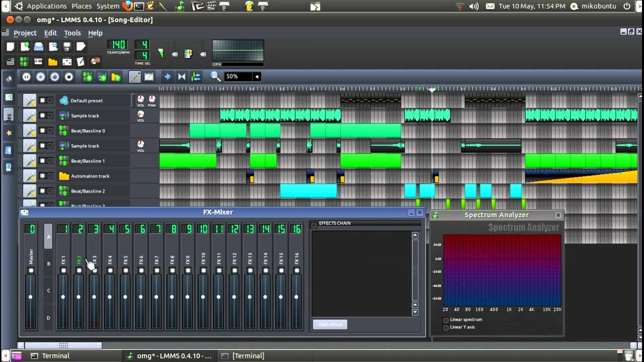The image size is (644, 362).
Task: Click the Default preset track name button
Action: point(93,101)
